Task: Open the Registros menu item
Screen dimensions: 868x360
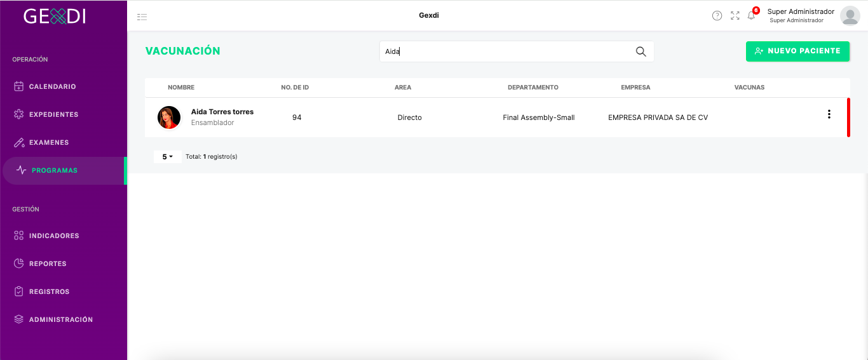Action: (x=64, y=291)
